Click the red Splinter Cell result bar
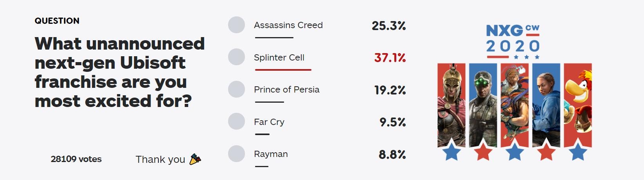 click(283, 70)
